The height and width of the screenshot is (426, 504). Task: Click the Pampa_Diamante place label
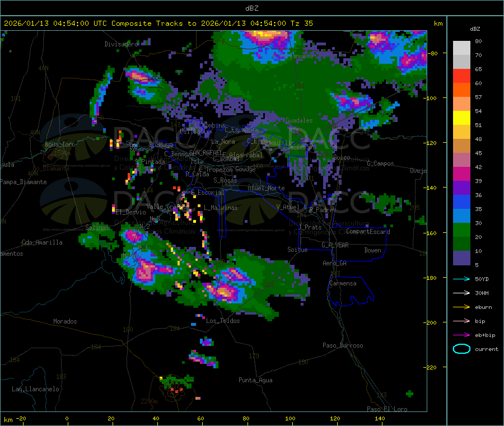[x=24, y=182]
